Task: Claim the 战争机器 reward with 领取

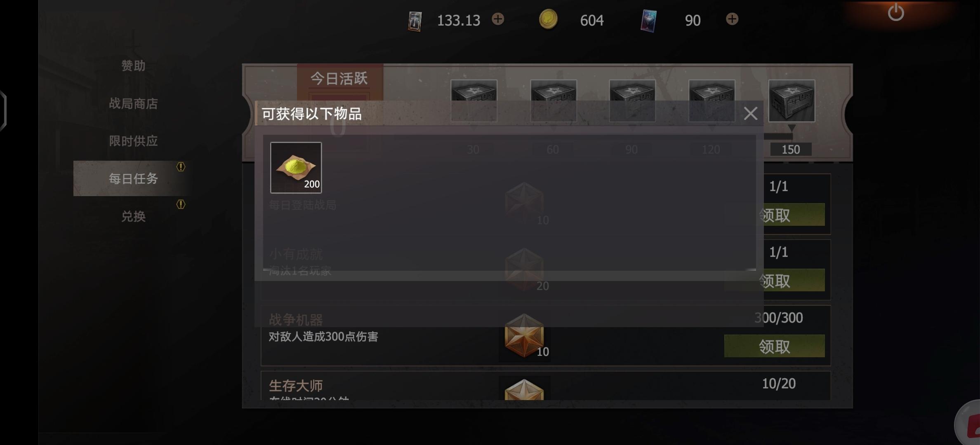Action: click(x=774, y=347)
